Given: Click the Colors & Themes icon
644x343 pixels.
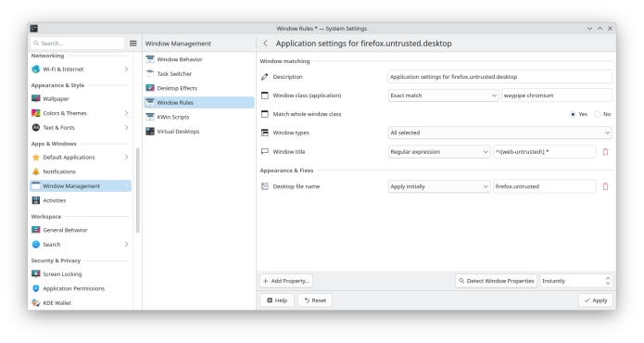Looking at the screenshot, I should [36, 113].
